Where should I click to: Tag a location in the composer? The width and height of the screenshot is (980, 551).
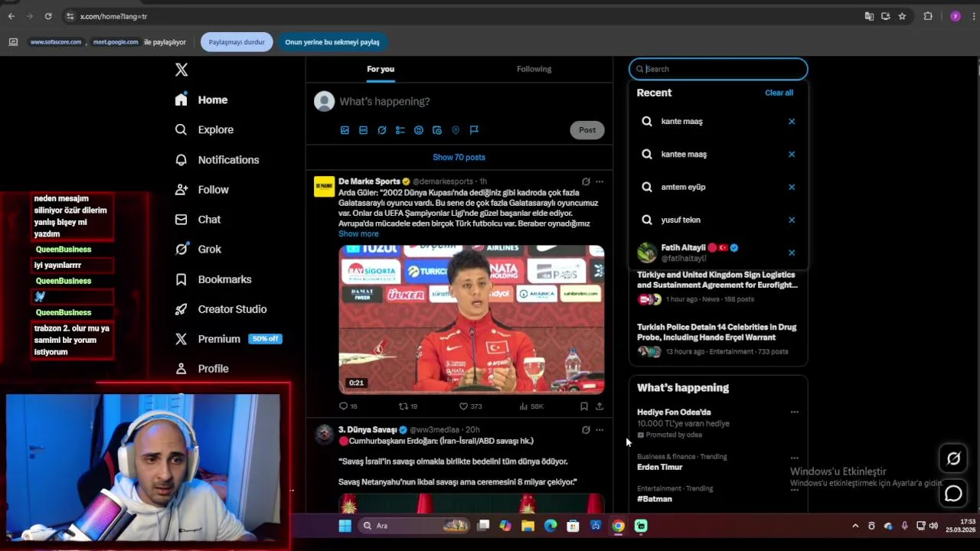pos(455,130)
